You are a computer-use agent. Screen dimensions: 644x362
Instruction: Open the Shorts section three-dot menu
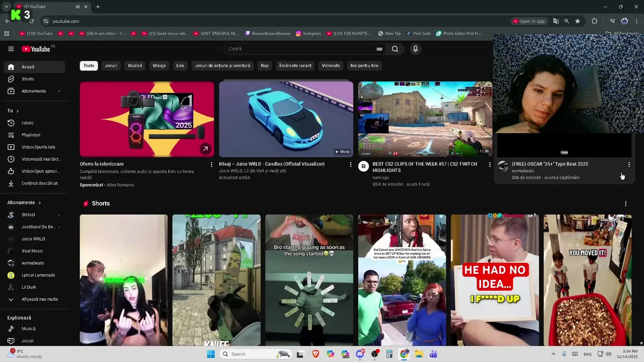(625, 204)
